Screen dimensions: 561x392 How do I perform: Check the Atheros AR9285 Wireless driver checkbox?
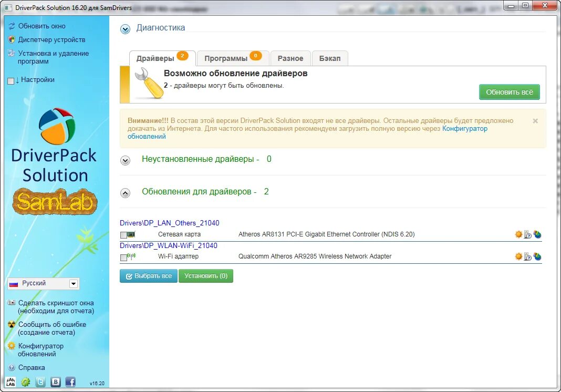[123, 257]
